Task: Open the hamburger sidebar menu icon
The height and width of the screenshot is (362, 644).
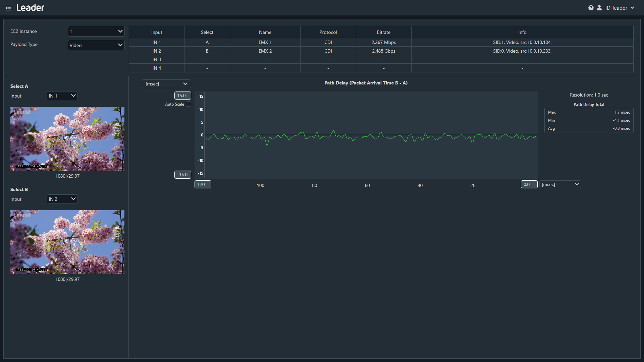Action: [x=8, y=8]
